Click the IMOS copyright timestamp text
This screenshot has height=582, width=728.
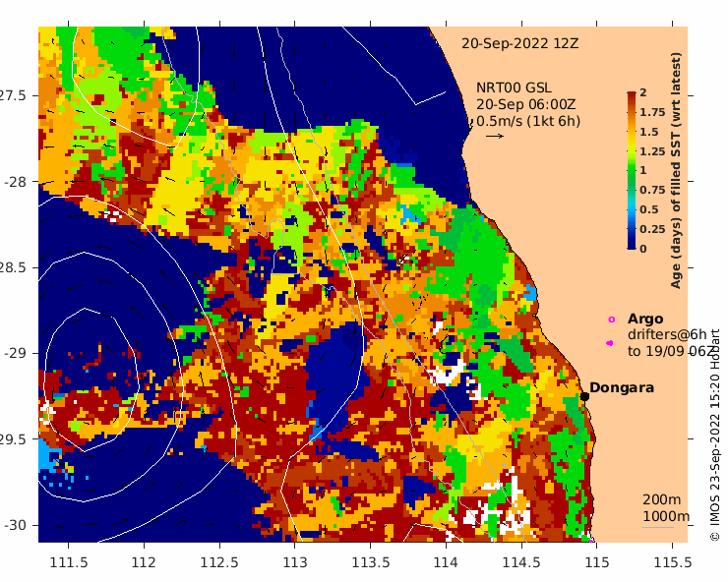point(714,436)
